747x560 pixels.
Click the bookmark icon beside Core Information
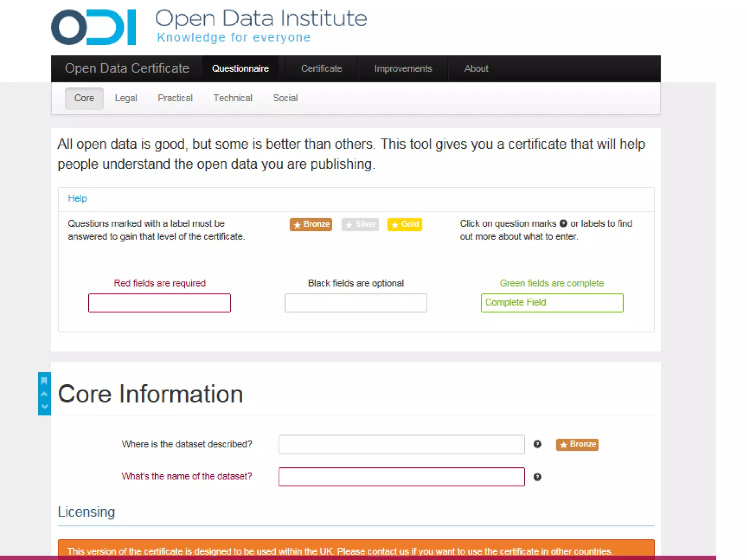(x=44, y=381)
